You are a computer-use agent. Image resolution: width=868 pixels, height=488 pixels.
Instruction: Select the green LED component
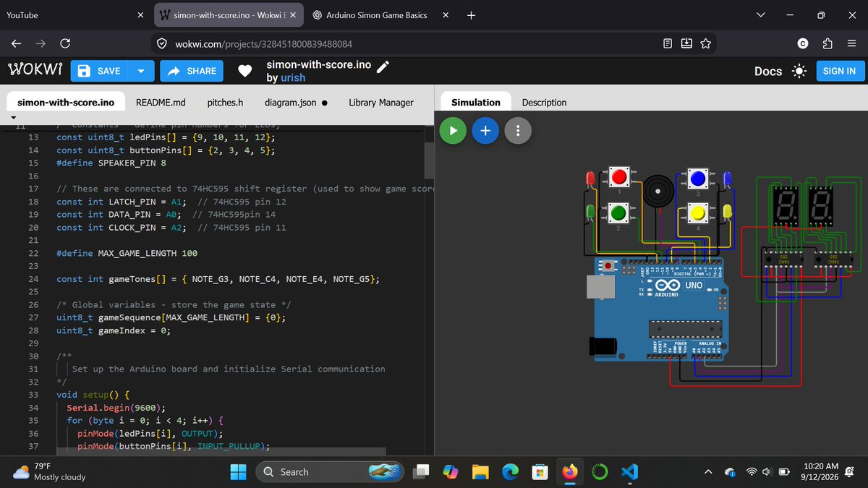click(x=590, y=212)
